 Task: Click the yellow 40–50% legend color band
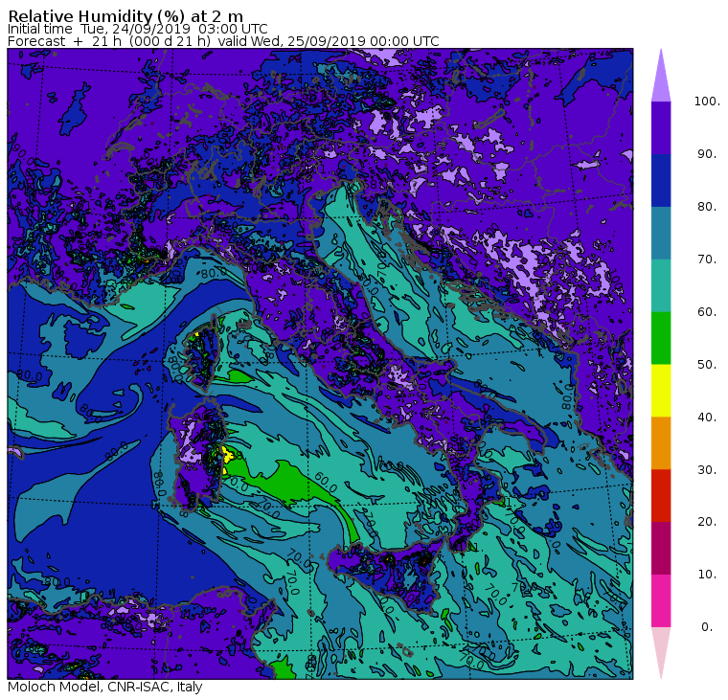tap(661, 391)
